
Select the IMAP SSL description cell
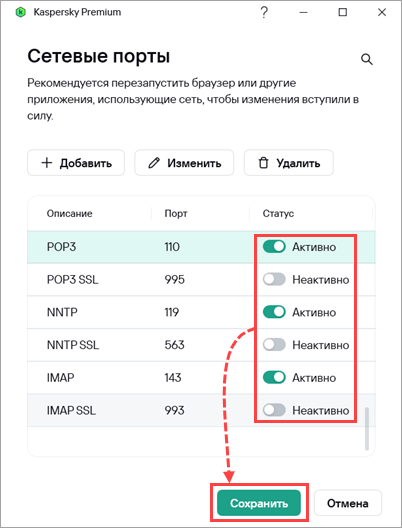pos(71,410)
